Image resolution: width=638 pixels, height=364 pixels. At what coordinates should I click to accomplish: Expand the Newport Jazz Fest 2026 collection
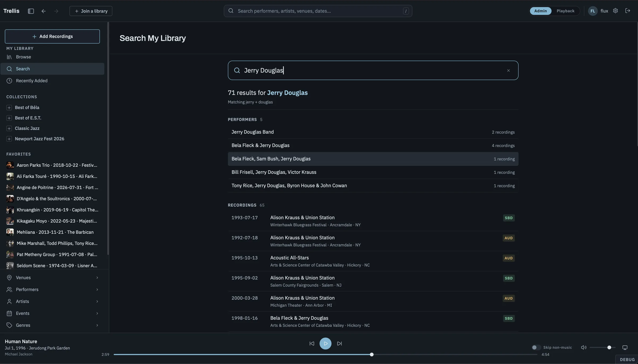pos(9,139)
